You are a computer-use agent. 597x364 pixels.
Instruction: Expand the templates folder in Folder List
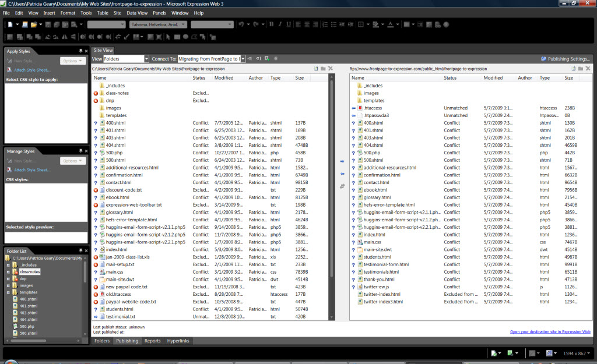[8, 292]
